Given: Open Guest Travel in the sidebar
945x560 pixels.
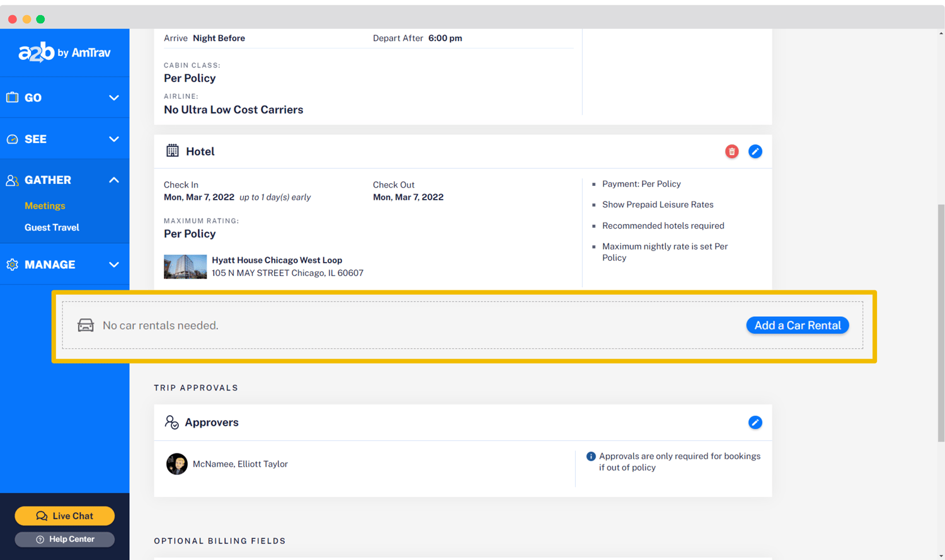Looking at the screenshot, I should [52, 227].
